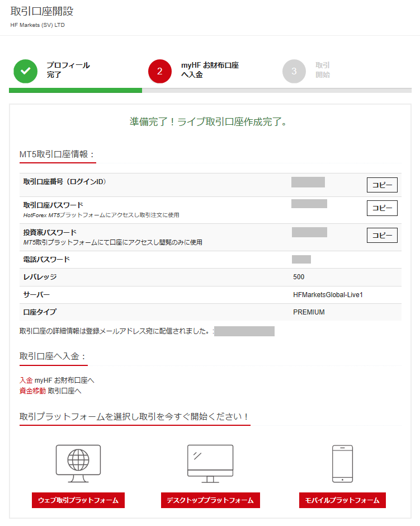420x526 pixels.
Task: Copy the trading account number (ログインID)
Action: 382,185
